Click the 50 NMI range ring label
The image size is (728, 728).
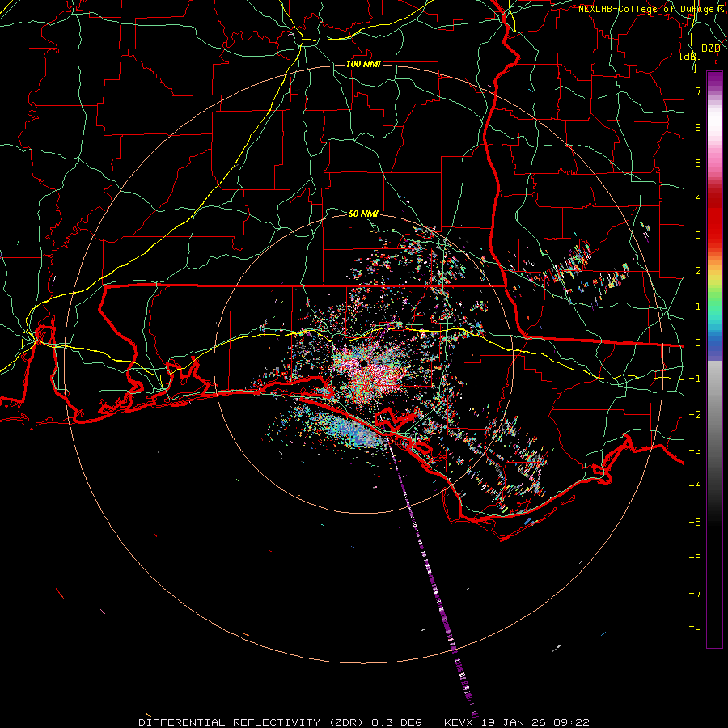click(363, 214)
